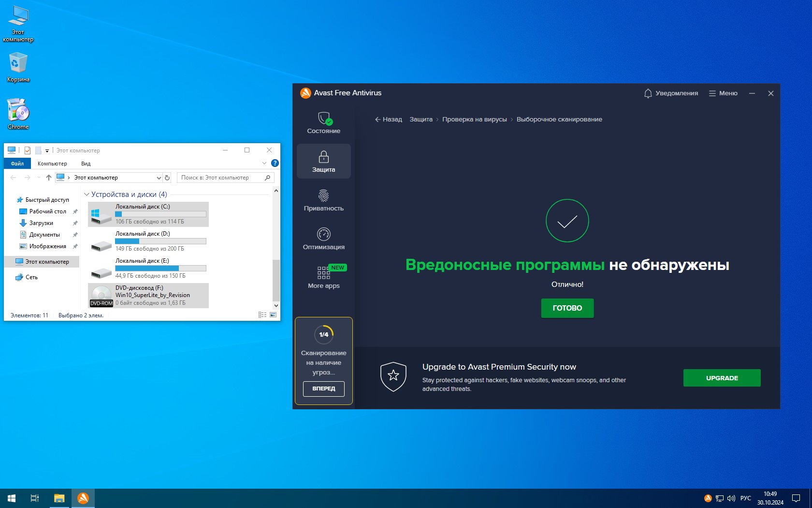
Task: Select the Защита lock icon in Avast
Action: click(323, 156)
